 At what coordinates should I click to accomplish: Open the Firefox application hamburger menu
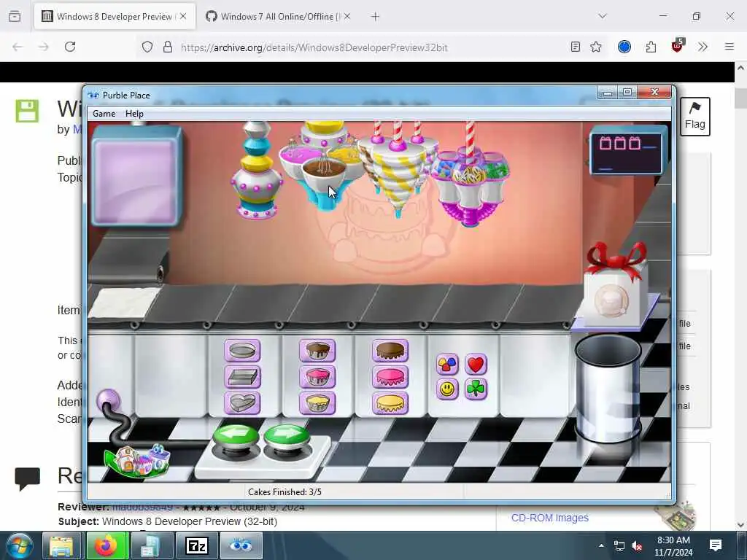[729, 47]
